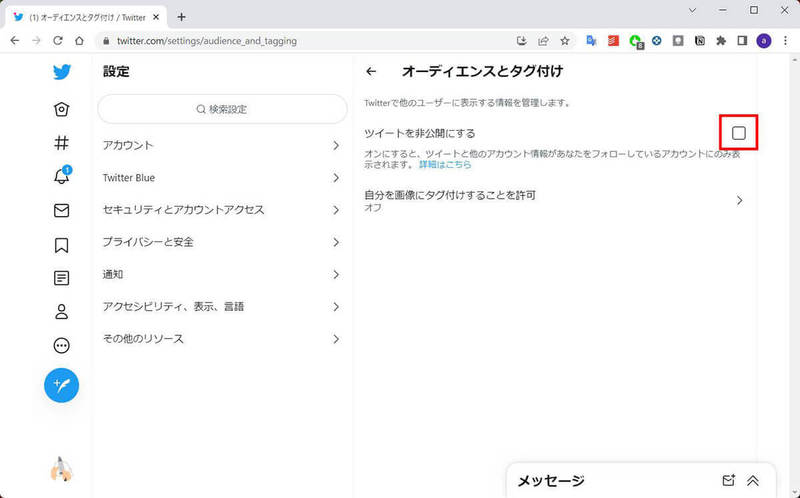Open その他のリソース section
800x498 pixels.
222,339
